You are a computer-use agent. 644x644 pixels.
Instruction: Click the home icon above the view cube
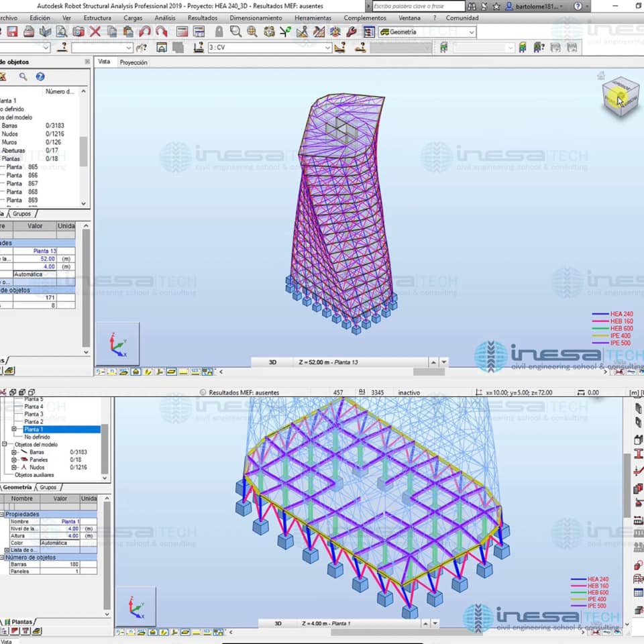pyautogui.click(x=601, y=75)
